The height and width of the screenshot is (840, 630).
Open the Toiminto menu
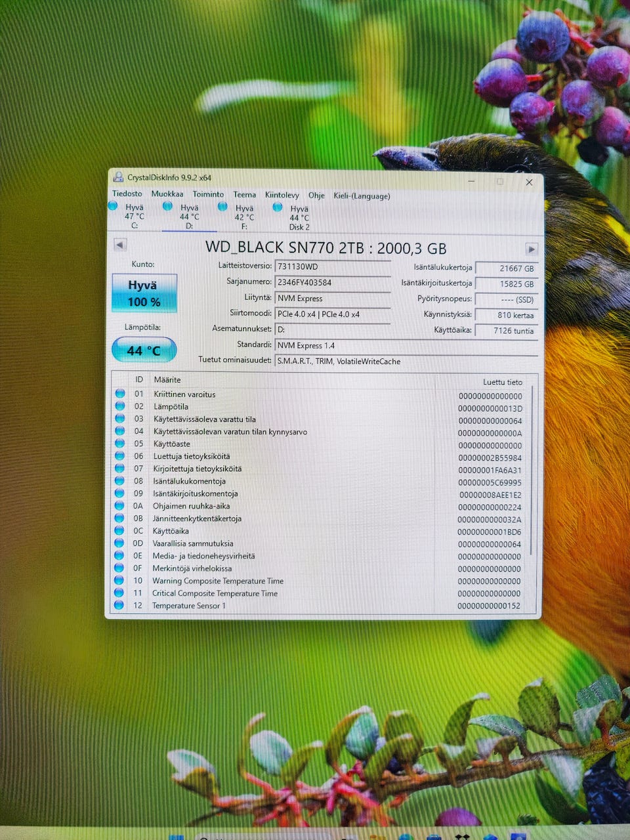pos(208,194)
